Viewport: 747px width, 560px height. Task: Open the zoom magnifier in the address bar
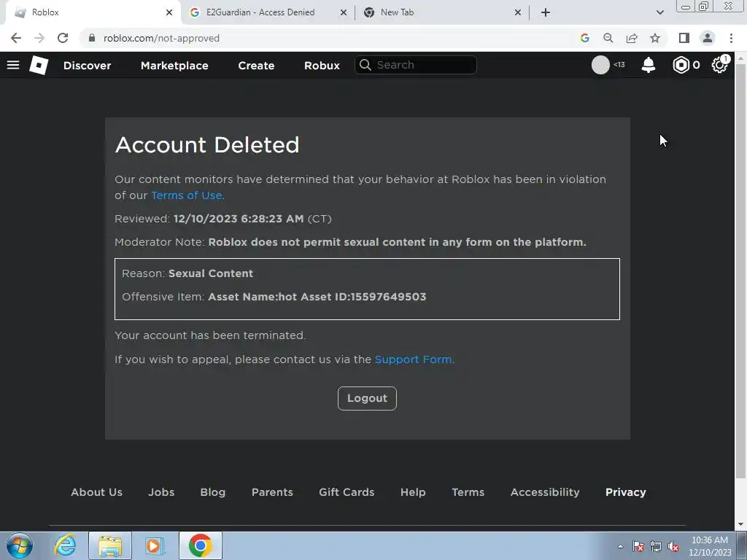(x=608, y=38)
